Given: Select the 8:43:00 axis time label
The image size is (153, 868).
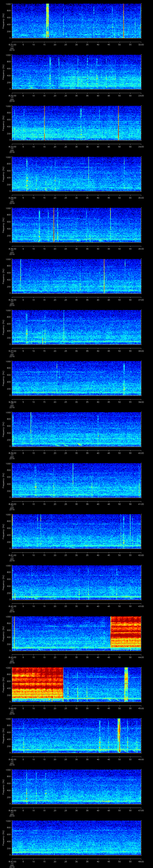Looking at the screenshot, I should [x=12, y=657].
